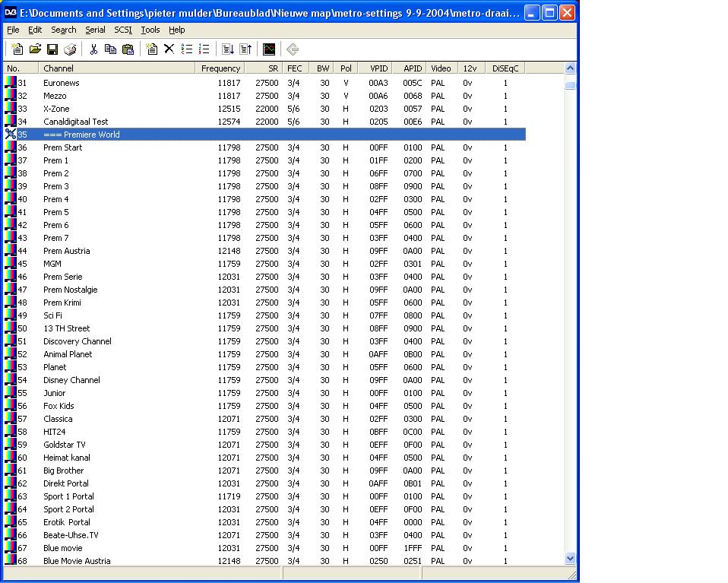The image size is (728, 583).
Task: Click the marker icon of Premiere World row
Action: click(x=10, y=135)
